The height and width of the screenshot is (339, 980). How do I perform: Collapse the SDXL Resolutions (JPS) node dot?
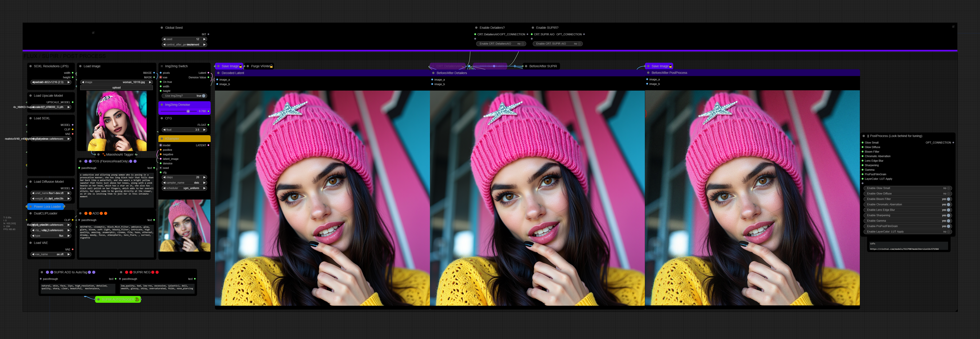[31, 66]
